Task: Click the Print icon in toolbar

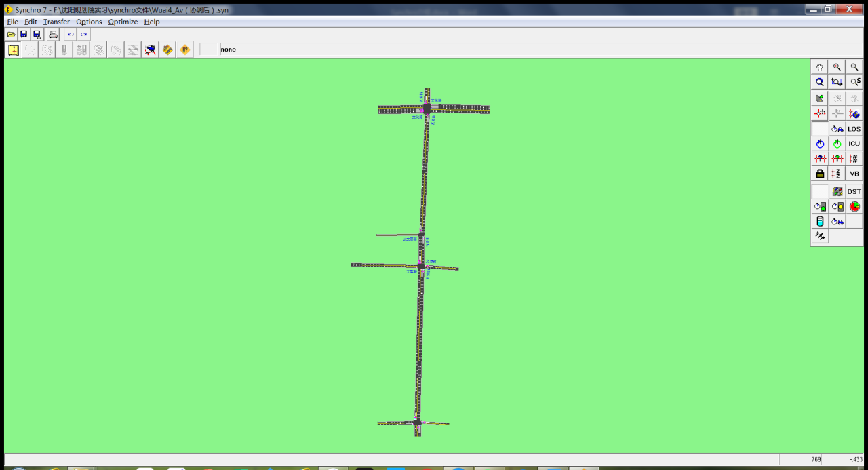Action: click(53, 34)
